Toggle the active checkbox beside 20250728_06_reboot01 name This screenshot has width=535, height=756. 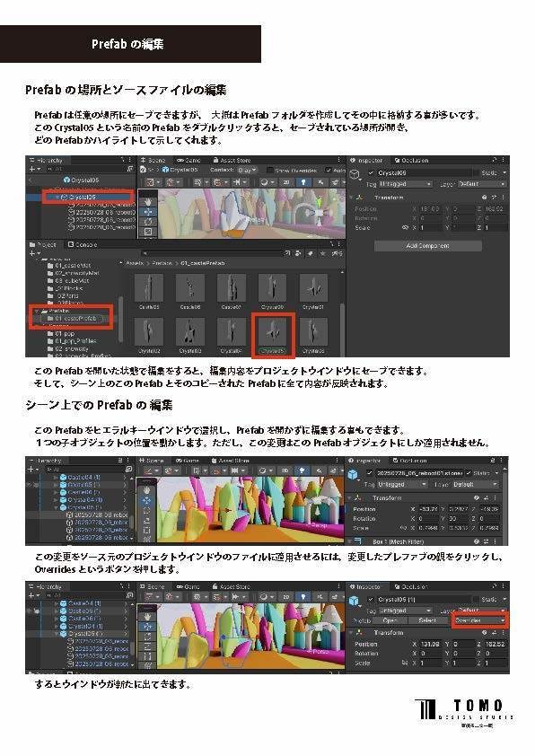tap(370, 473)
